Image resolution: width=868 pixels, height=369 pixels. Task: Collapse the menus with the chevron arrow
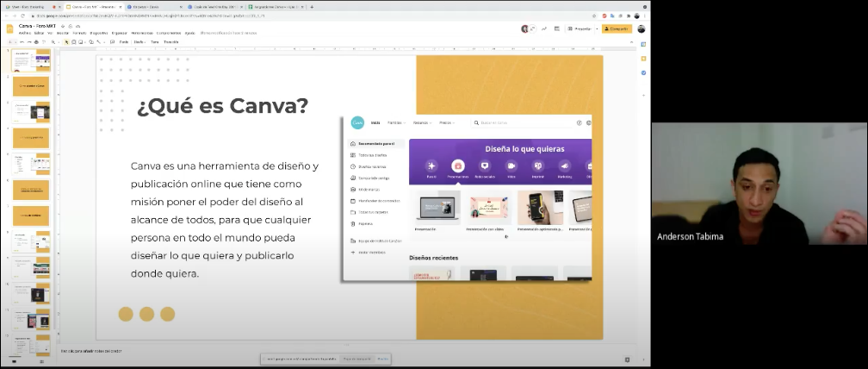[631, 41]
